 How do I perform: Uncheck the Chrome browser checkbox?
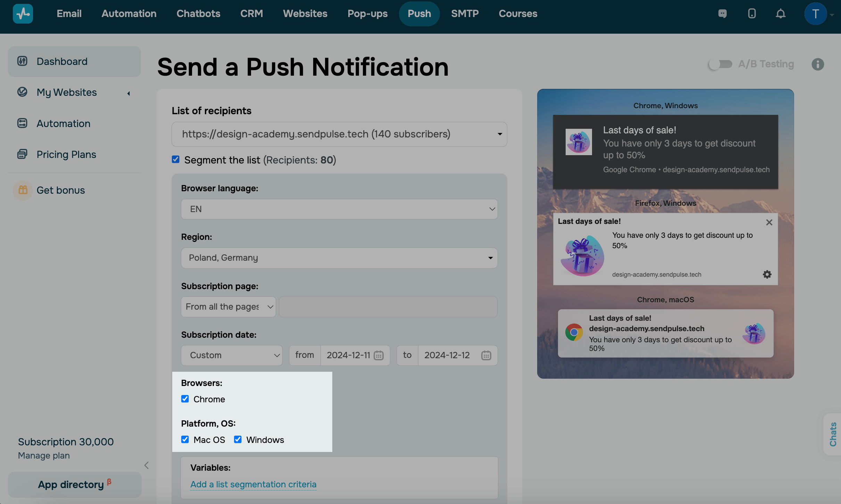(x=185, y=399)
